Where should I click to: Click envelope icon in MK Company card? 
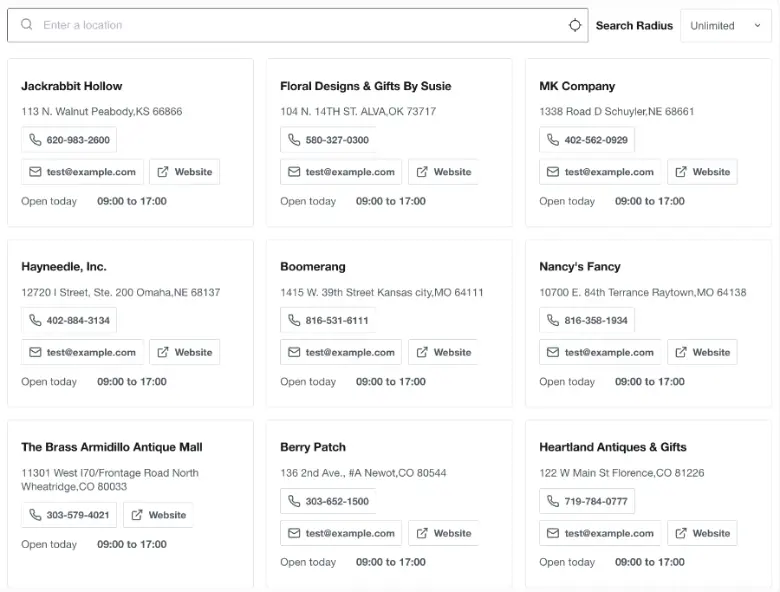click(553, 172)
